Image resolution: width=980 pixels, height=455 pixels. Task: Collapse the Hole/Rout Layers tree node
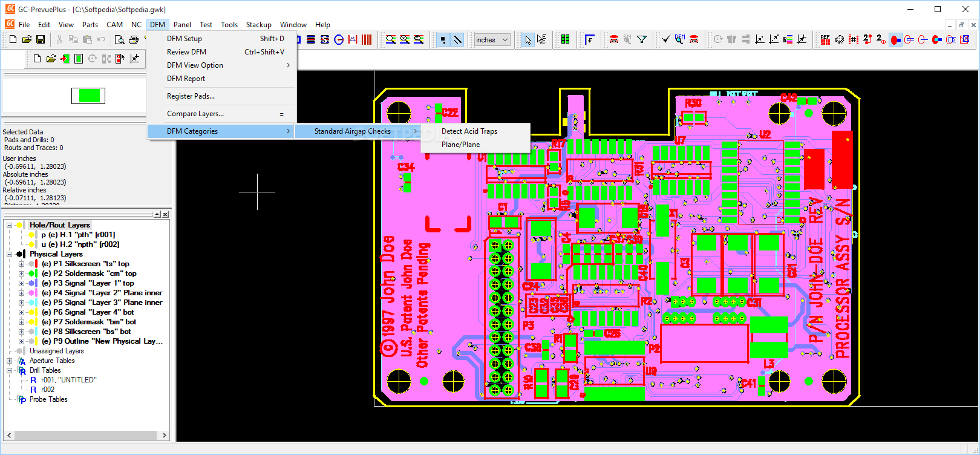(x=10, y=225)
